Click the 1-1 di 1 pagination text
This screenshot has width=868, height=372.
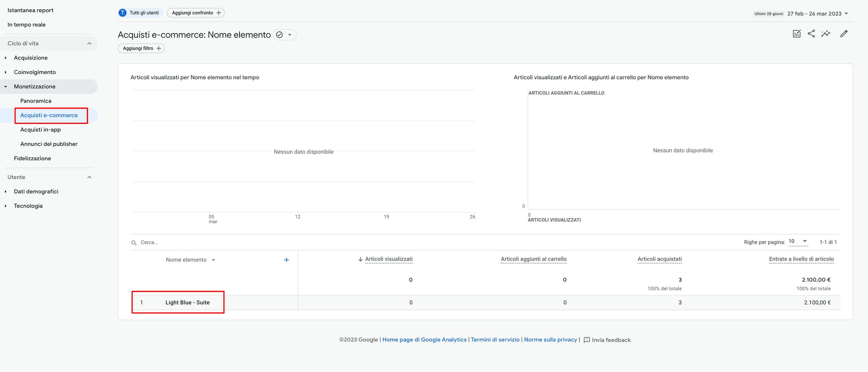pyautogui.click(x=828, y=242)
